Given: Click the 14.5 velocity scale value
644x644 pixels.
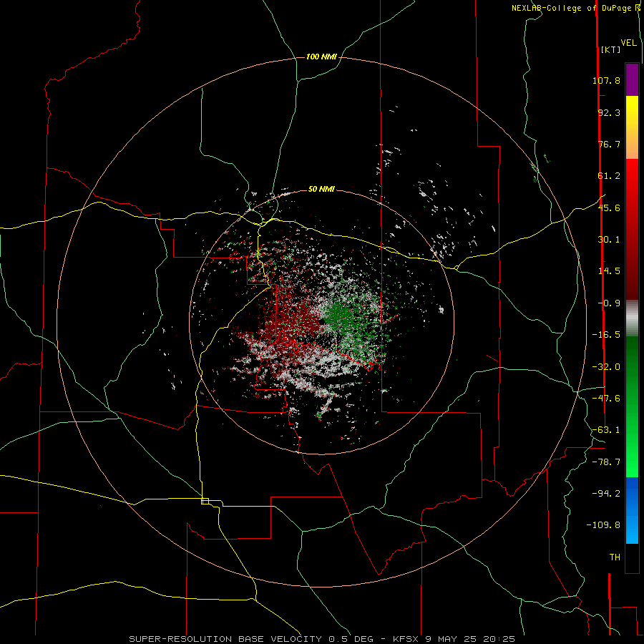Looking at the screenshot, I should pyautogui.click(x=609, y=271).
